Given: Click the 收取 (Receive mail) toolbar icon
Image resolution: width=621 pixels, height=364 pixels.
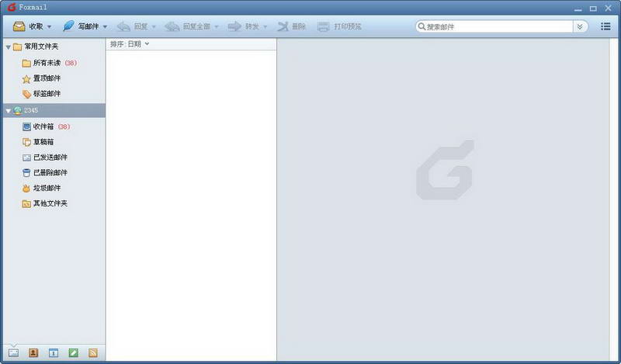Looking at the screenshot, I should (x=19, y=26).
